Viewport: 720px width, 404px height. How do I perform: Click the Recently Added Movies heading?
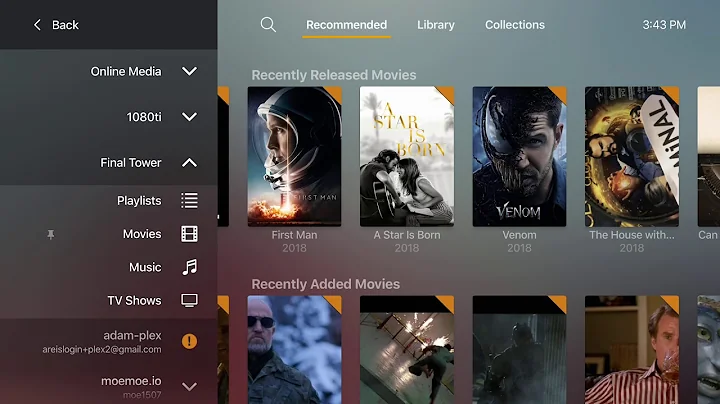tap(326, 284)
